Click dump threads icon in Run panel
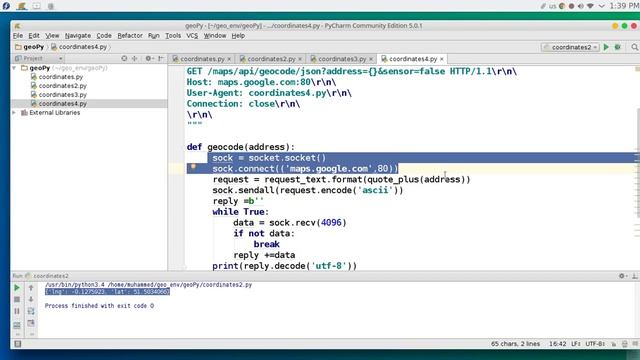640x360 pixels. pyautogui.click(x=17, y=325)
